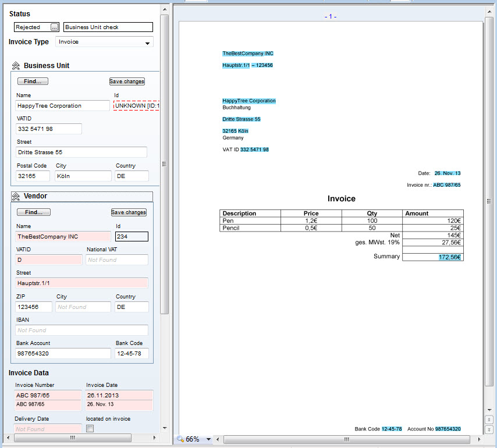This screenshot has width=497, height=448.
Task: Click the previous page button in viewer
Action: coord(489,420)
